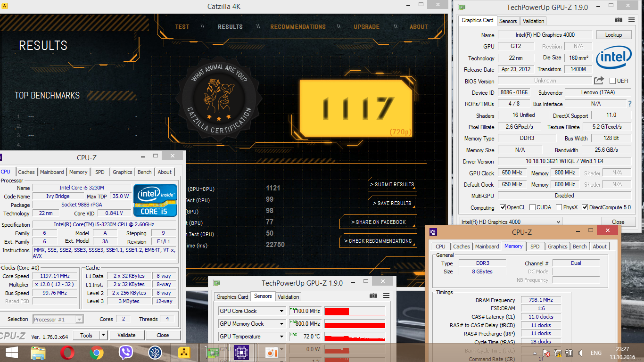Open the Mainboard tab in CPU-Z Memory window
Screen dimensions: 644x362
point(487,247)
